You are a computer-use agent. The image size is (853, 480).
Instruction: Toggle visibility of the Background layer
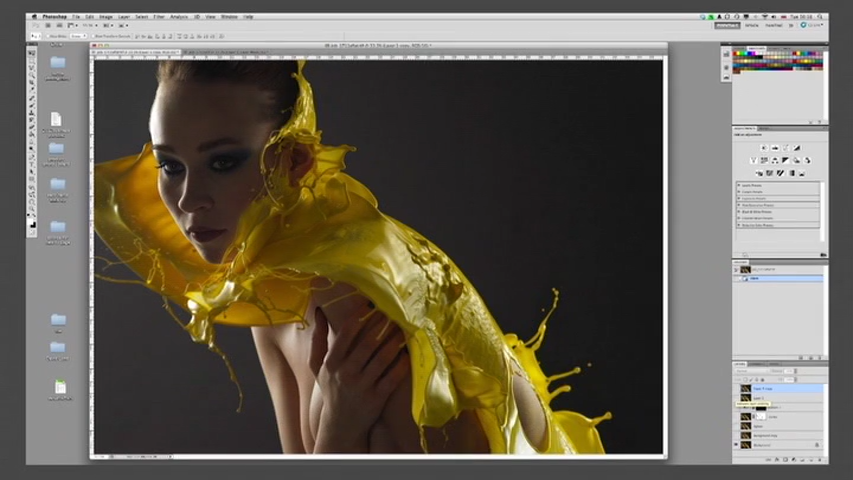pos(737,445)
